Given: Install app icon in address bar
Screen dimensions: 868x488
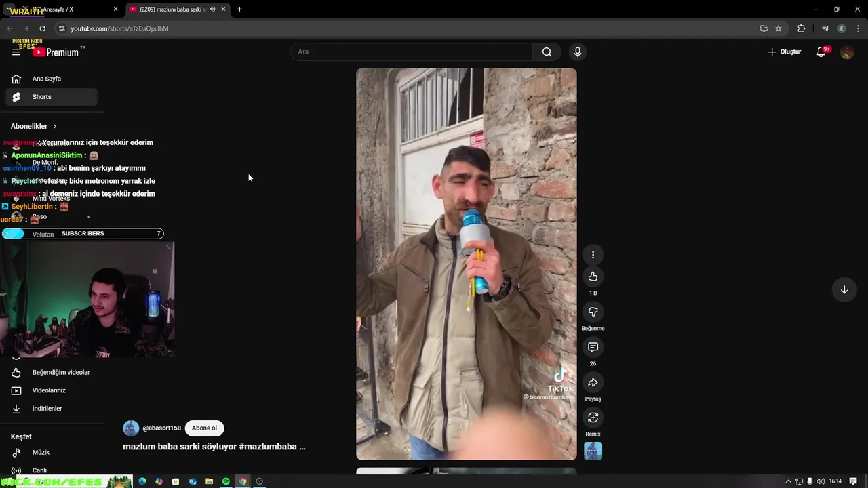Looking at the screenshot, I should pyautogui.click(x=764, y=28).
